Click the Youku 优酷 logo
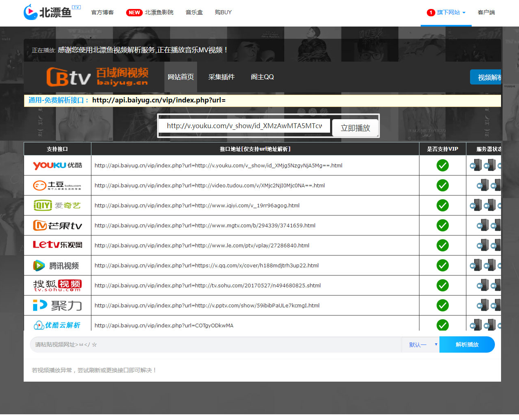Viewport: 519px width, 420px height. click(x=58, y=165)
